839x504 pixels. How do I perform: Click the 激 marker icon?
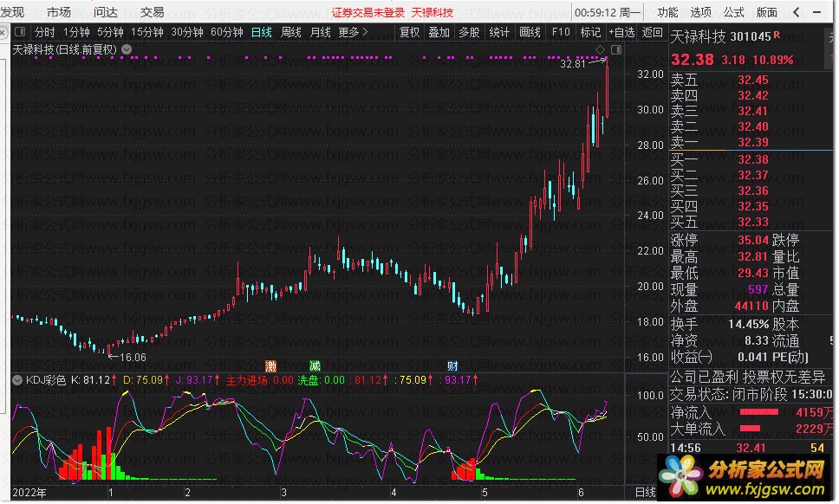click(x=270, y=366)
